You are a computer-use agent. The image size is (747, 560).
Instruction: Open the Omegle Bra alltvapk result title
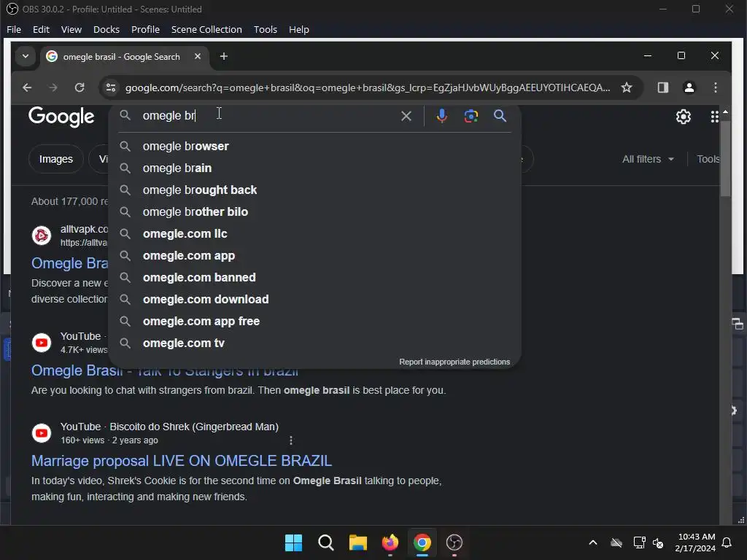coord(69,263)
